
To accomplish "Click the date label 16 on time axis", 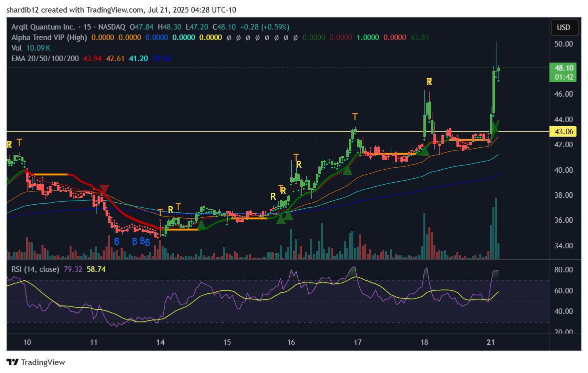I will click(291, 342).
